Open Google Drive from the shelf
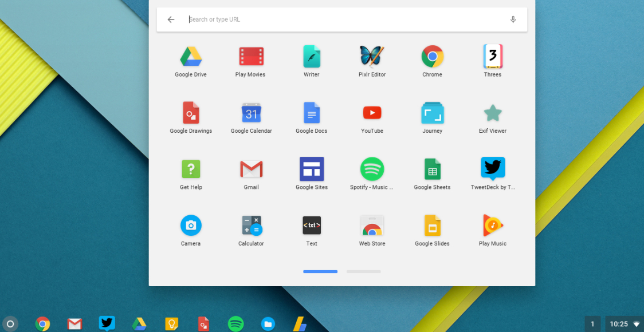 pyautogui.click(x=139, y=324)
